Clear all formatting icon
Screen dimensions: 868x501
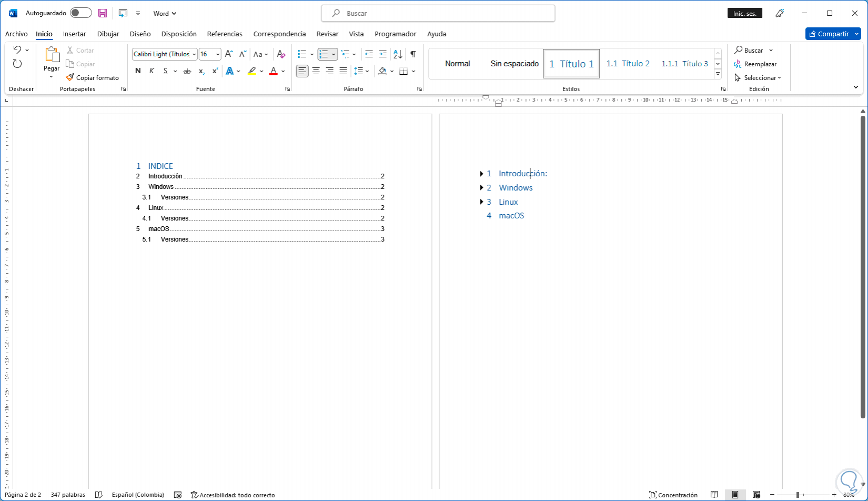point(281,54)
